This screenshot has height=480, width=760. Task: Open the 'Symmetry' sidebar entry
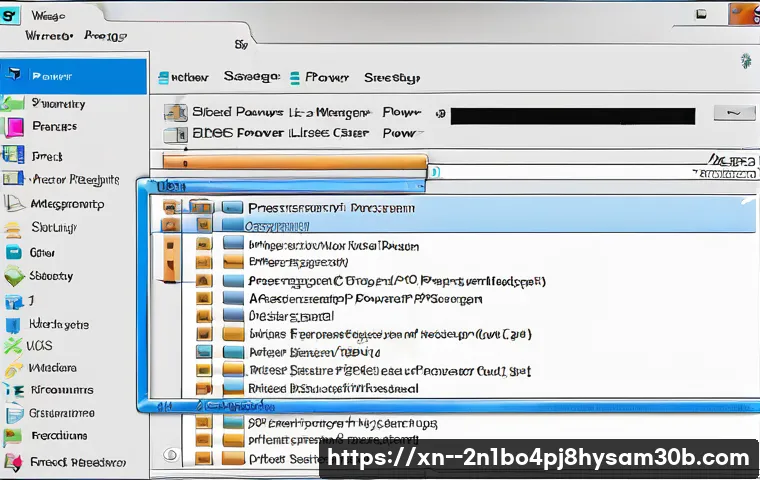(58, 103)
